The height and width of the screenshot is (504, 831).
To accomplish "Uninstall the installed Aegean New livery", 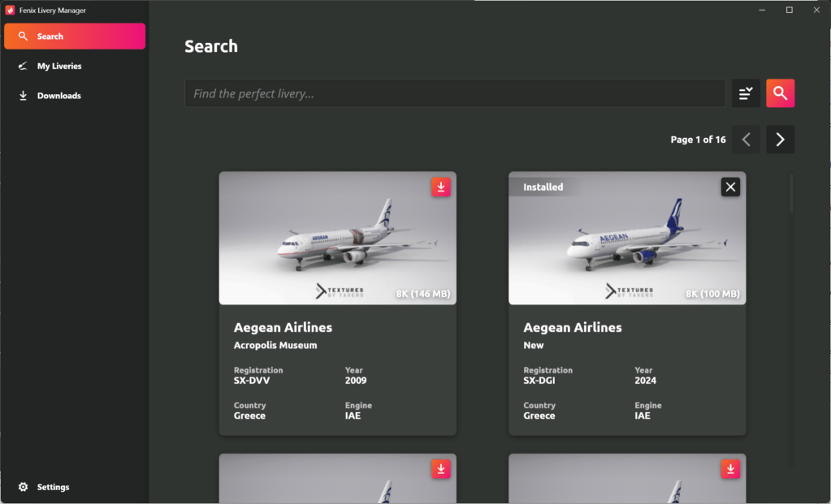I will pyautogui.click(x=730, y=187).
